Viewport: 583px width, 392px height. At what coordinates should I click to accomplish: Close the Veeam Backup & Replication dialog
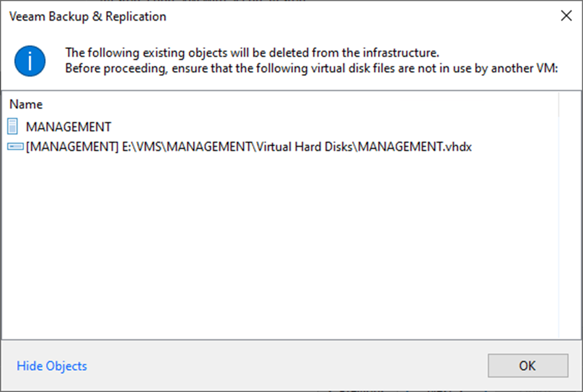pyautogui.click(x=565, y=16)
